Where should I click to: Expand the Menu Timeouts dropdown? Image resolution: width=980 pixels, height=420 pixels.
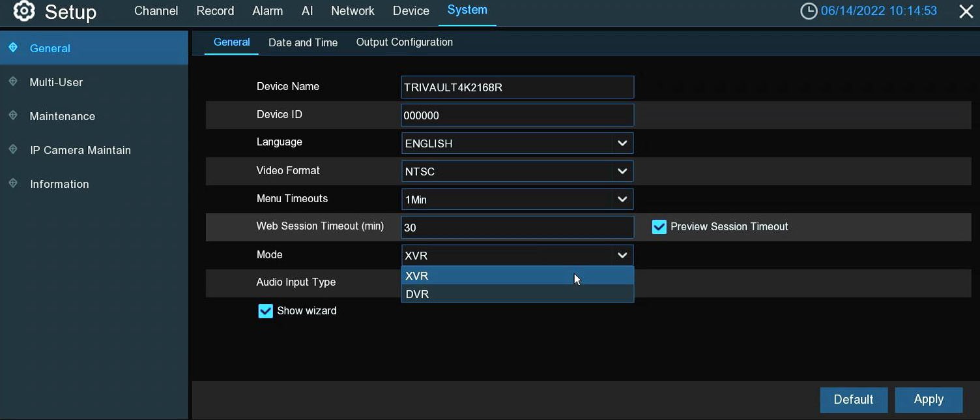click(622, 200)
